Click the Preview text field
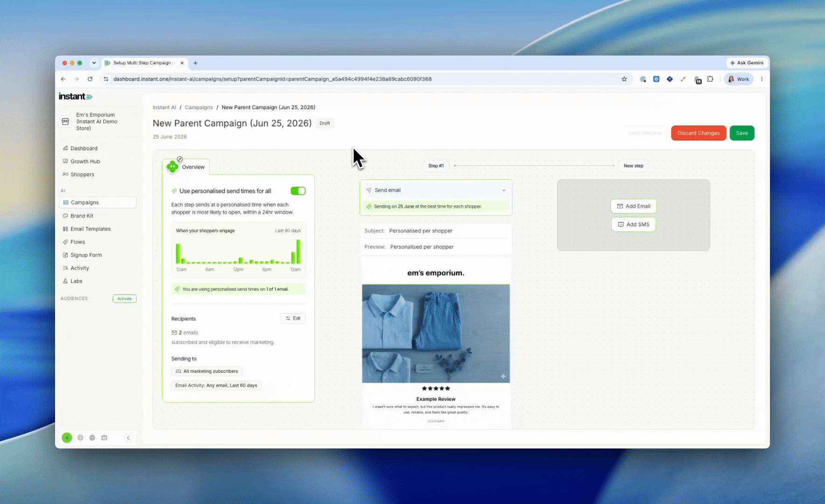 tap(436, 247)
